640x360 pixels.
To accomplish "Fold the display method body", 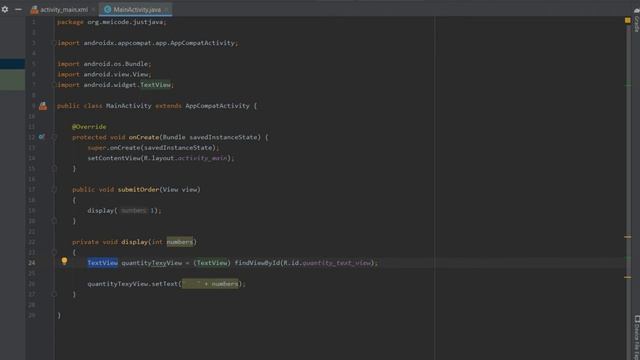I will [54, 252].
